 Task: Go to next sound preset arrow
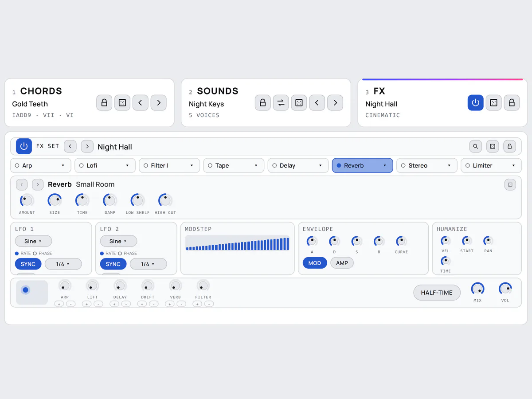coord(335,103)
